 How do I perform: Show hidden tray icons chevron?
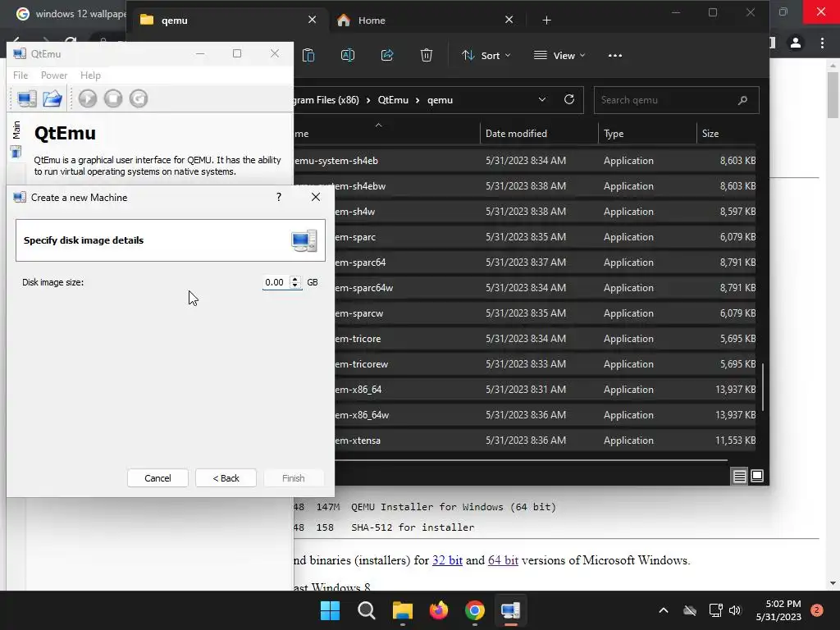point(663,610)
